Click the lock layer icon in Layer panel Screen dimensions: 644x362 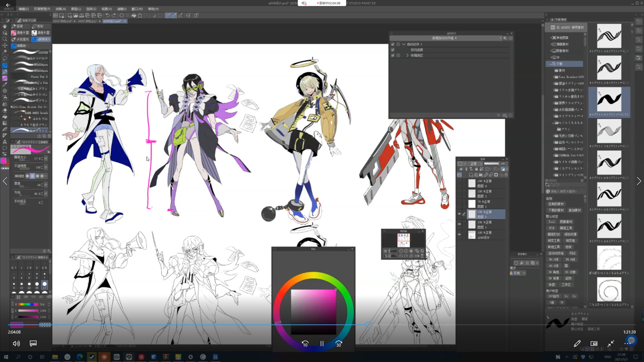point(476,169)
